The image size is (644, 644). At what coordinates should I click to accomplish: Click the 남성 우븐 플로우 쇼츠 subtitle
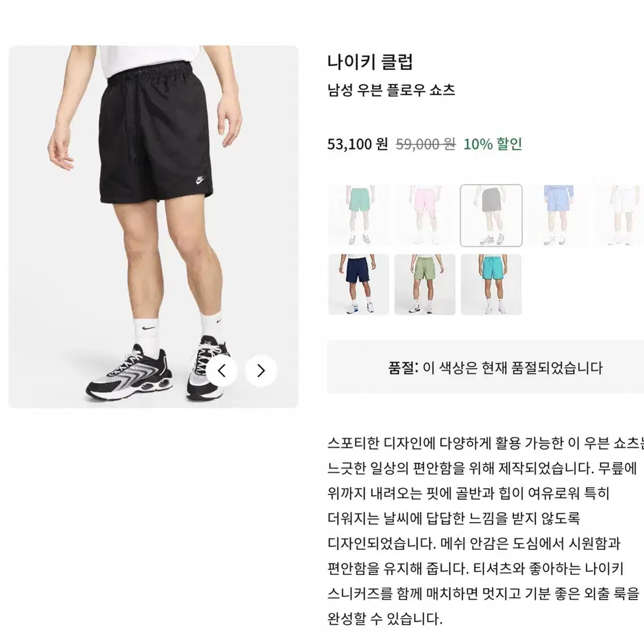391,90
